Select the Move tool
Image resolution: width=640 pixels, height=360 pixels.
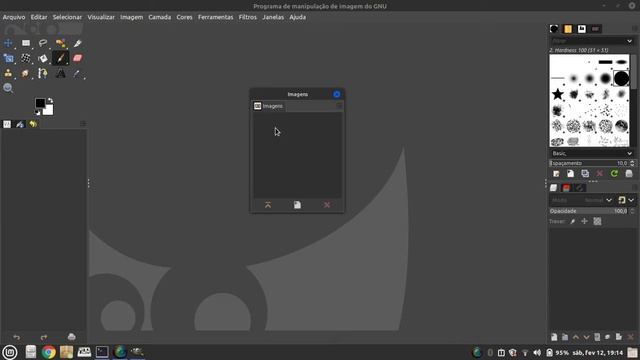click(x=8, y=43)
